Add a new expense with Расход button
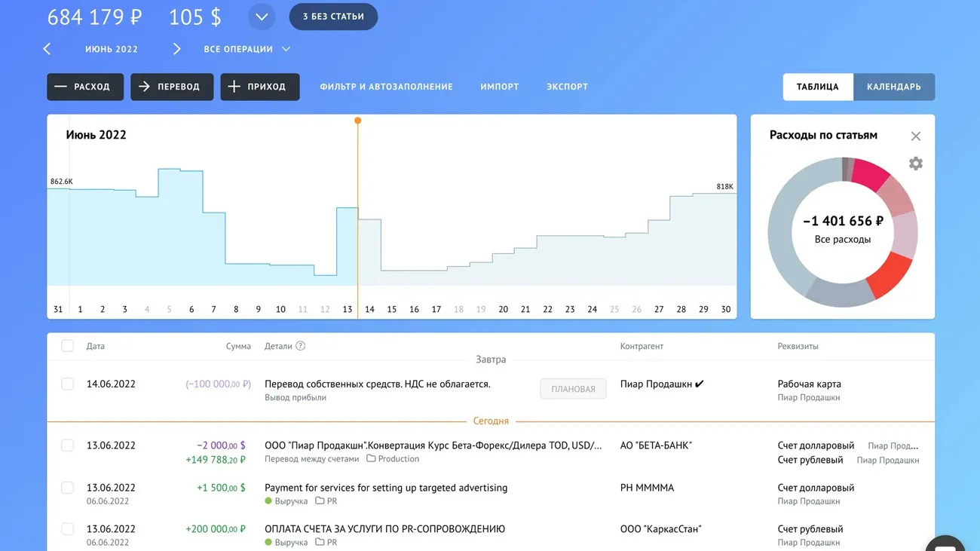Screen dimensions: 980x551 click(84, 87)
